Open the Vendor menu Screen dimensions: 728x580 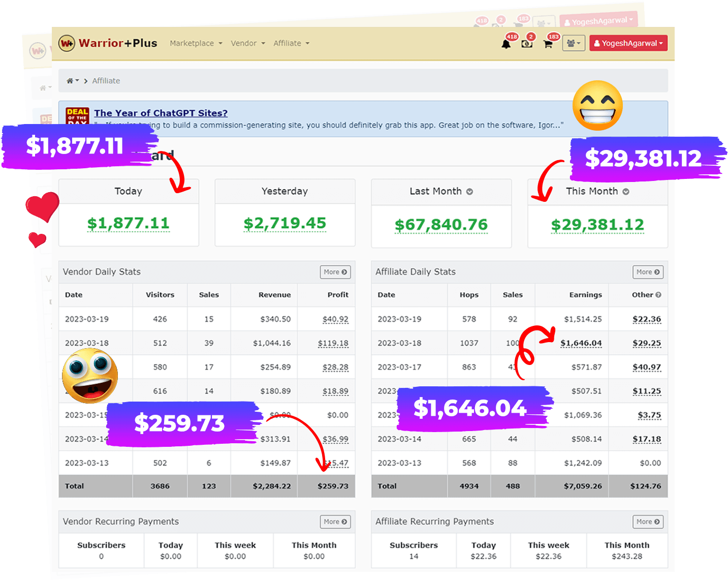[247, 43]
